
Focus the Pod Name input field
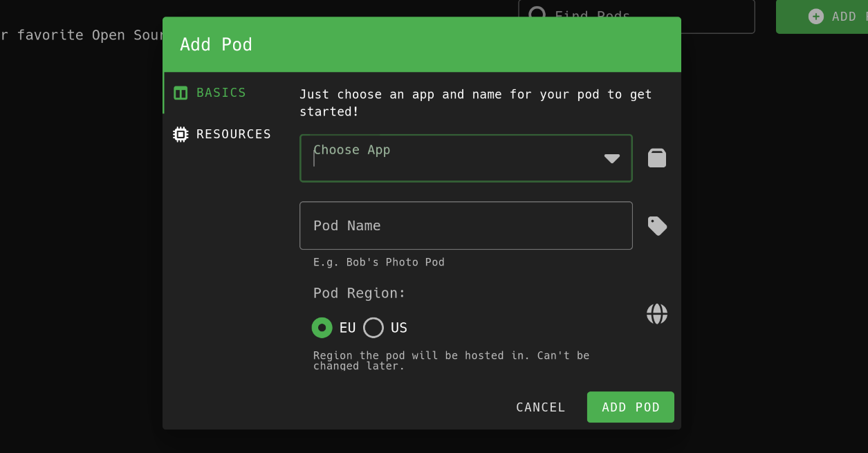pyautogui.click(x=465, y=226)
